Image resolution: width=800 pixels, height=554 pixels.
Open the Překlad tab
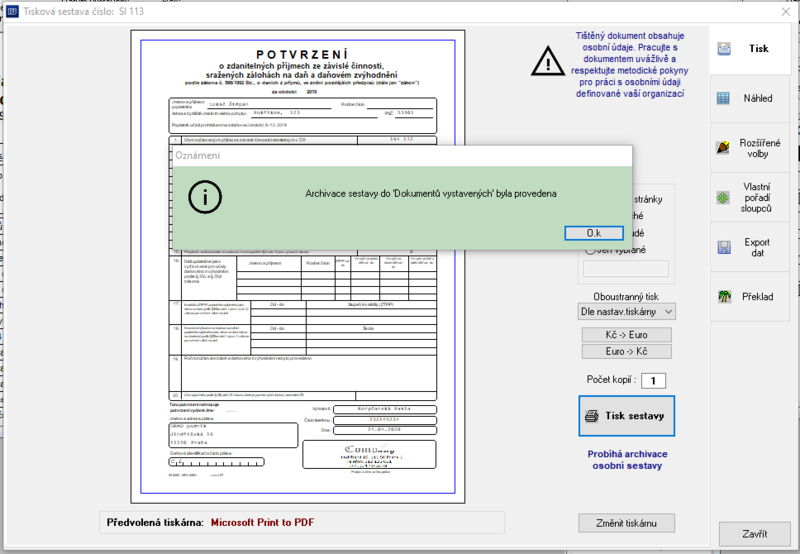pyautogui.click(x=750, y=296)
